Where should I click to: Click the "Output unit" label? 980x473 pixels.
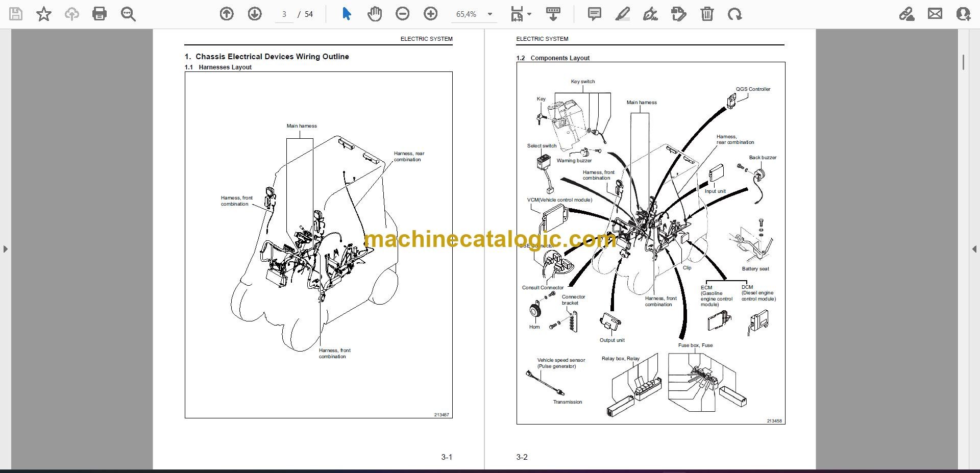612,340
